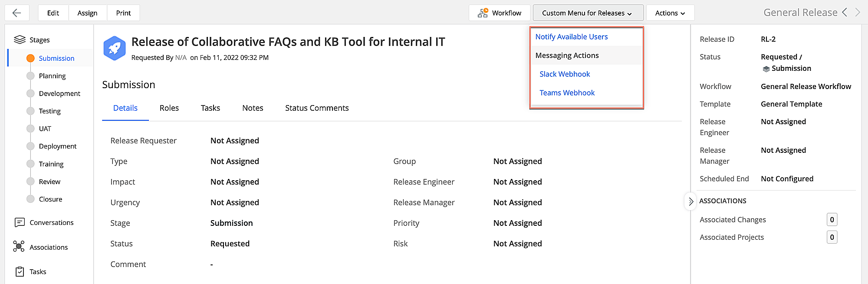868x284 pixels.
Task: Click the back arrow icon
Action: click(x=17, y=13)
